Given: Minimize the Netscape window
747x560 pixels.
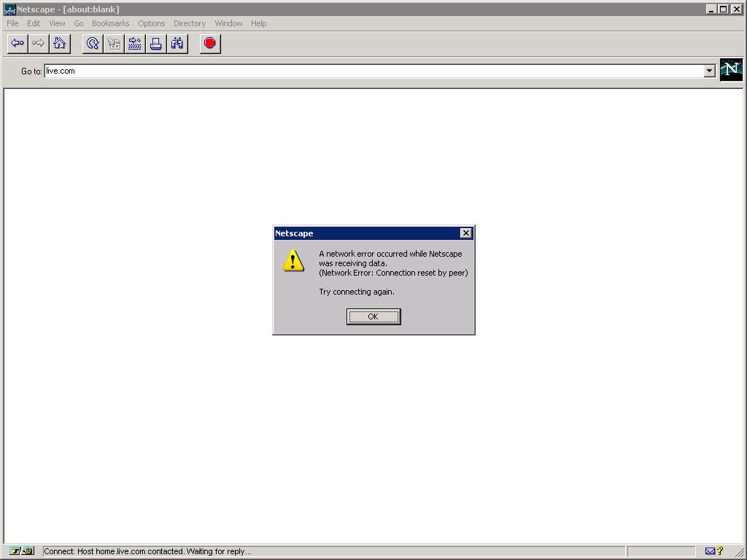Looking at the screenshot, I should [711, 9].
